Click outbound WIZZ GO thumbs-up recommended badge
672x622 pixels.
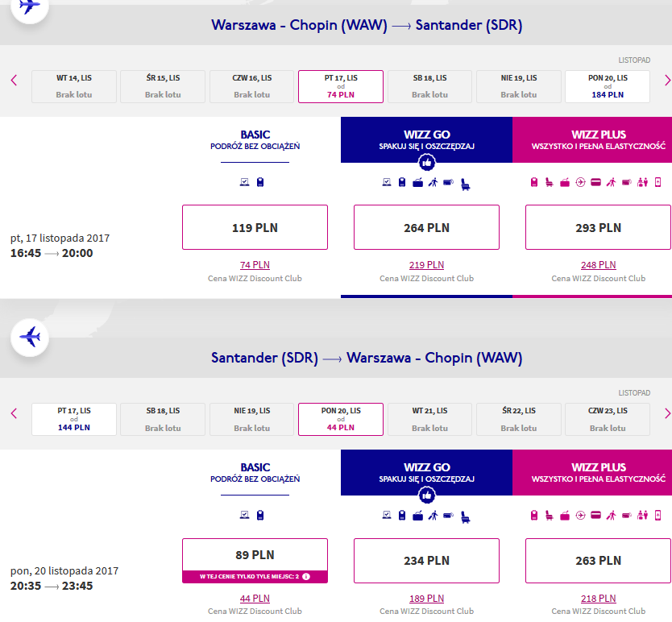click(427, 163)
